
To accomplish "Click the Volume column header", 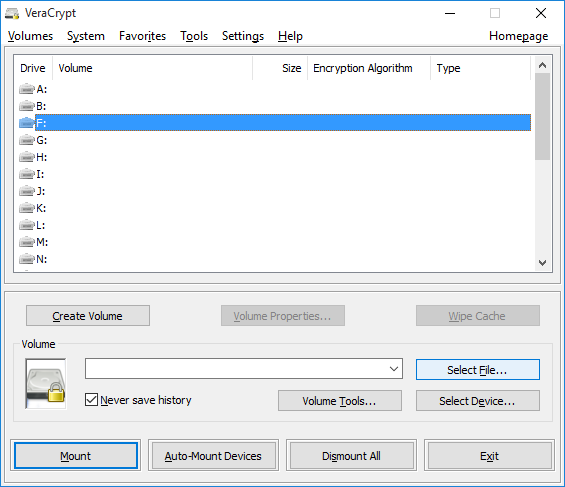I will click(x=152, y=68).
